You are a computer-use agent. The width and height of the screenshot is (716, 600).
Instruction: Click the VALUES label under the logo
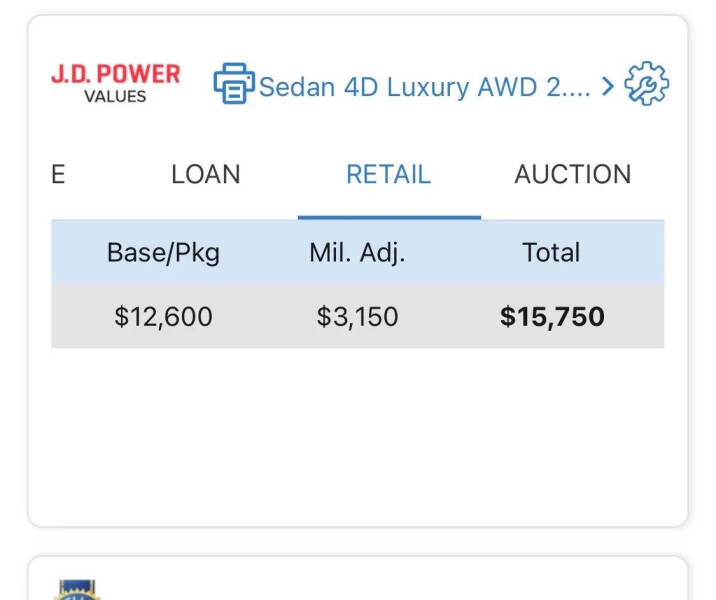pyautogui.click(x=115, y=97)
